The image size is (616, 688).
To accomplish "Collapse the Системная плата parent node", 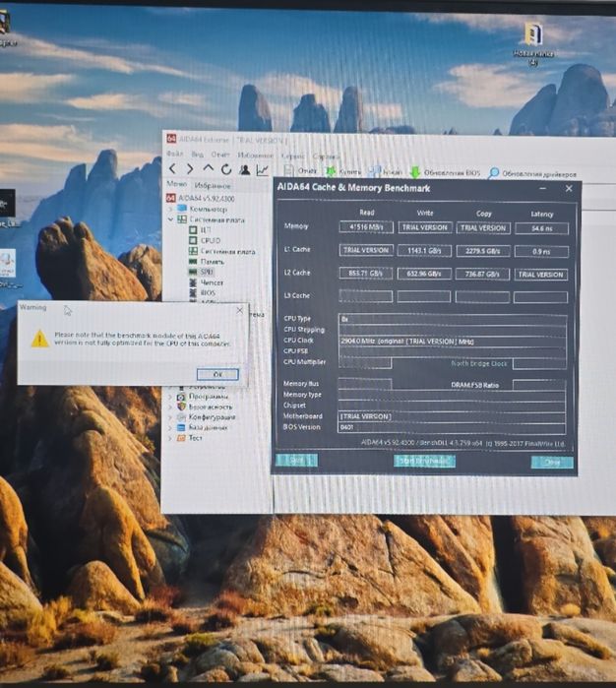I will 170,219.
